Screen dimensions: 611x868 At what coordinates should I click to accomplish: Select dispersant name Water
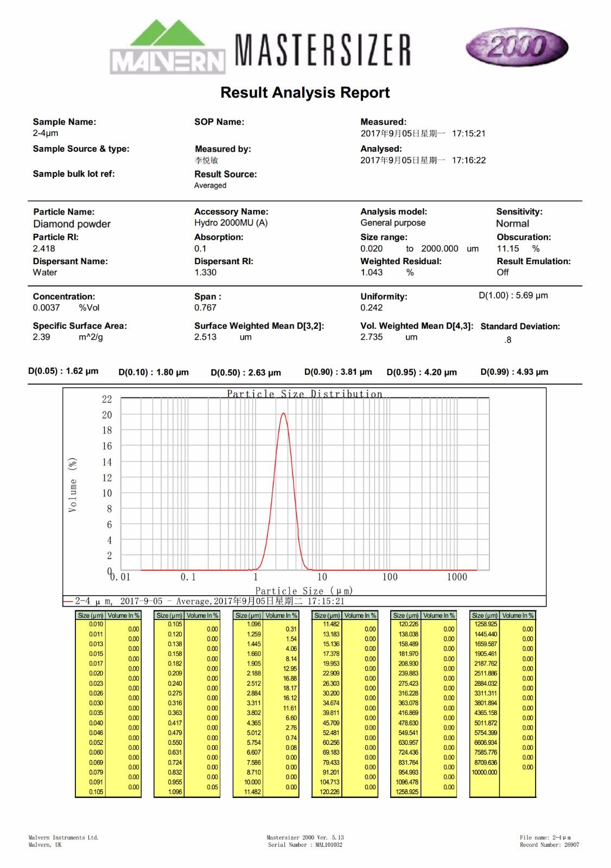pos(44,272)
